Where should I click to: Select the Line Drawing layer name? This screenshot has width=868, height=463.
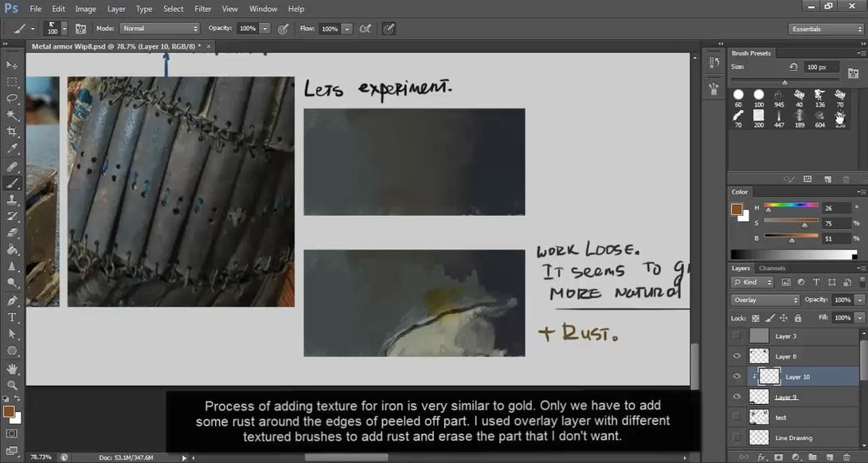[793, 437]
